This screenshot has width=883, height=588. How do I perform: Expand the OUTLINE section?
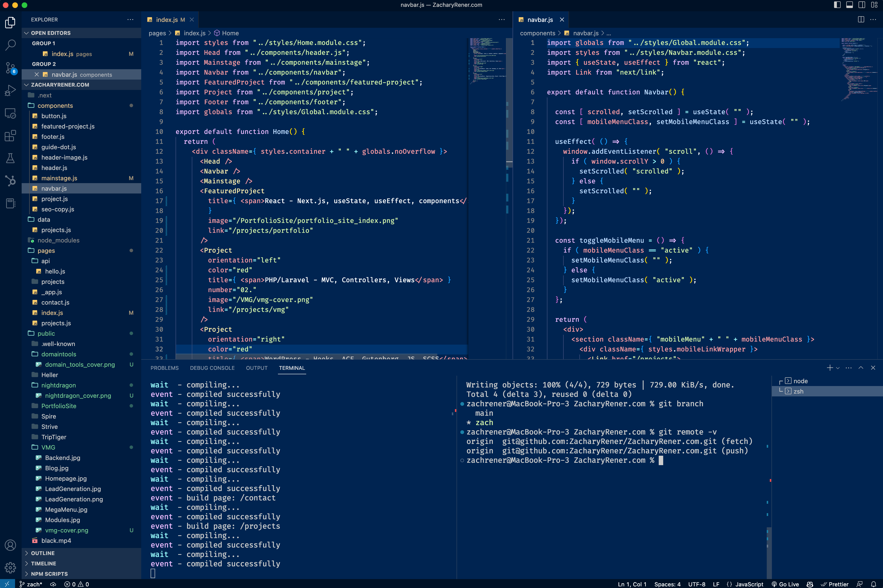(x=82, y=553)
